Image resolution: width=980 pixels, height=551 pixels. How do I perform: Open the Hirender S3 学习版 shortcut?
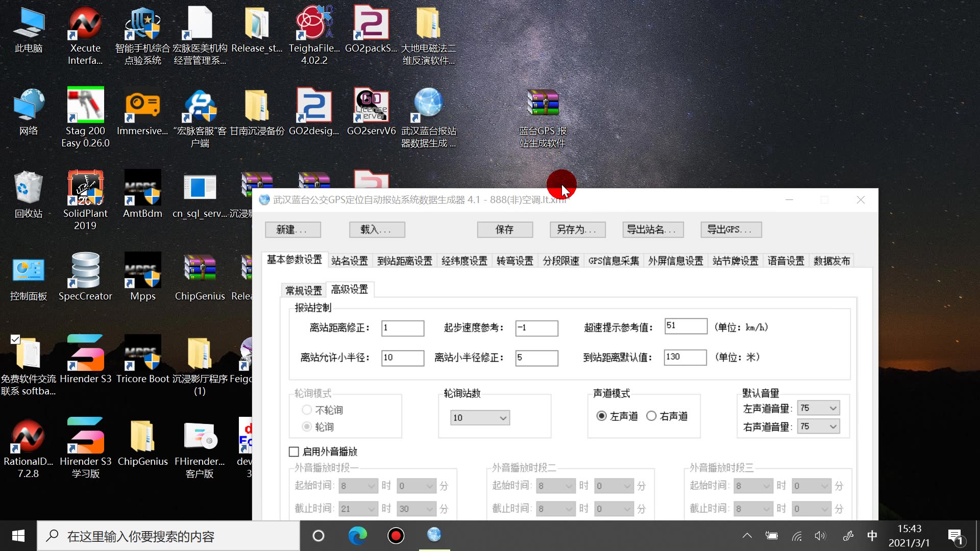click(x=85, y=448)
